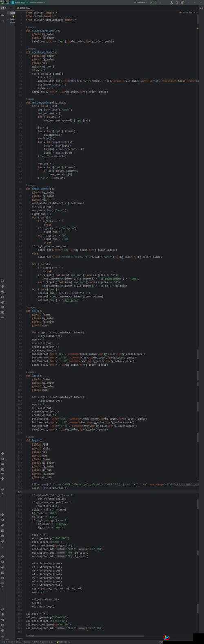Select the open editor tab for the .py file
The image size is (204, 644).
click(x=24, y=8)
